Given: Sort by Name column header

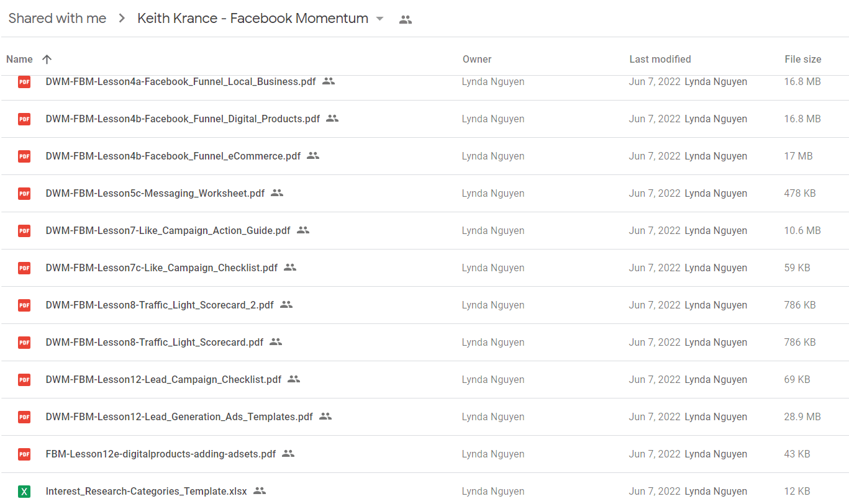Looking at the screenshot, I should pos(19,59).
